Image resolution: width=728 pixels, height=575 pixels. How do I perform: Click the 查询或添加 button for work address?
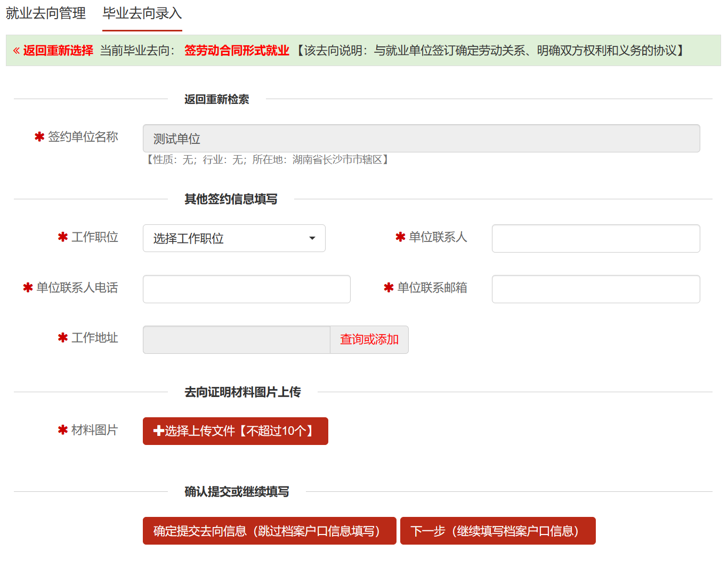(369, 339)
